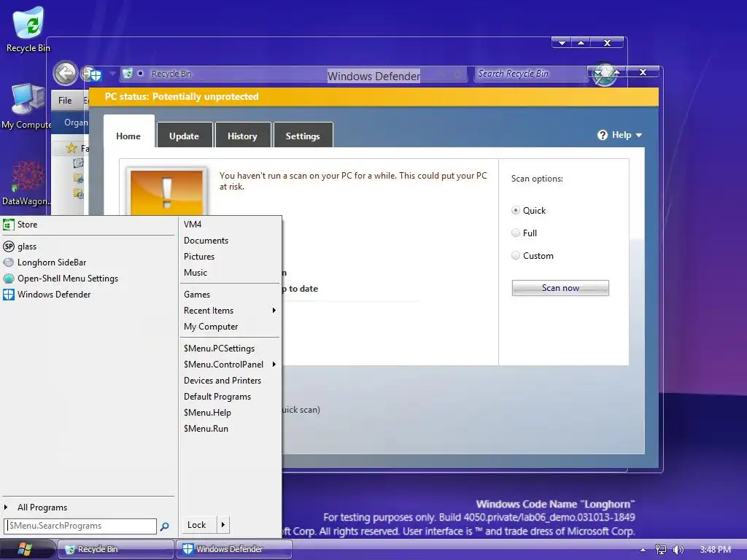
Task: Click the Windows Defender shield icon in start menu
Action: point(9,295)
